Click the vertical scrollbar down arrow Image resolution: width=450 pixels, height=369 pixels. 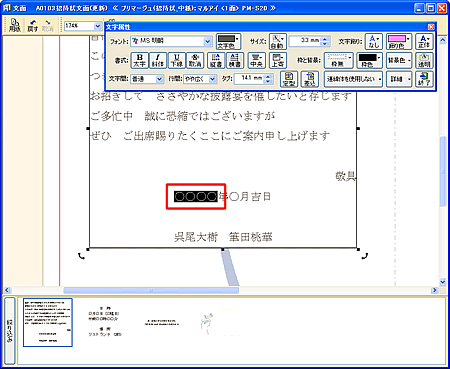(443, 282)
